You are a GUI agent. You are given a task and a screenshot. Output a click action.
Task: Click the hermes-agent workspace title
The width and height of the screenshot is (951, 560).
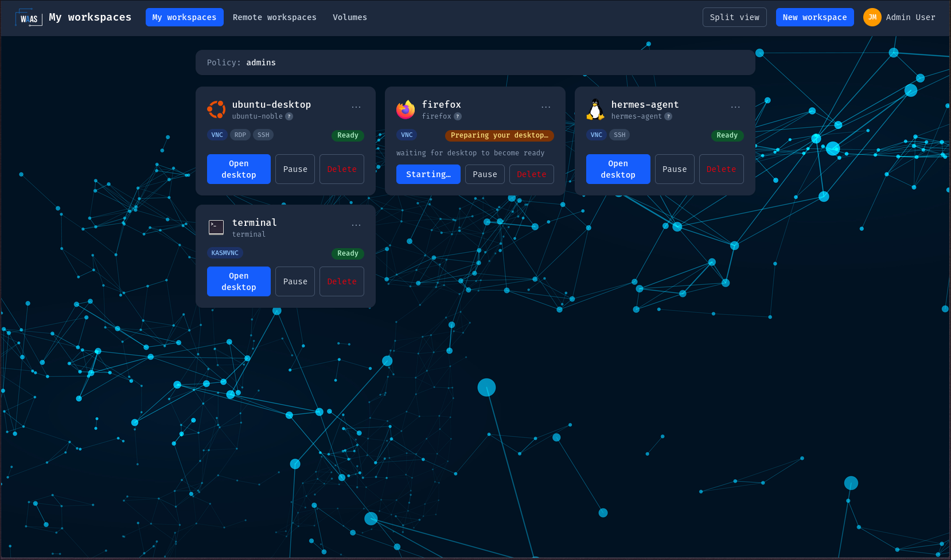[645, 104]
